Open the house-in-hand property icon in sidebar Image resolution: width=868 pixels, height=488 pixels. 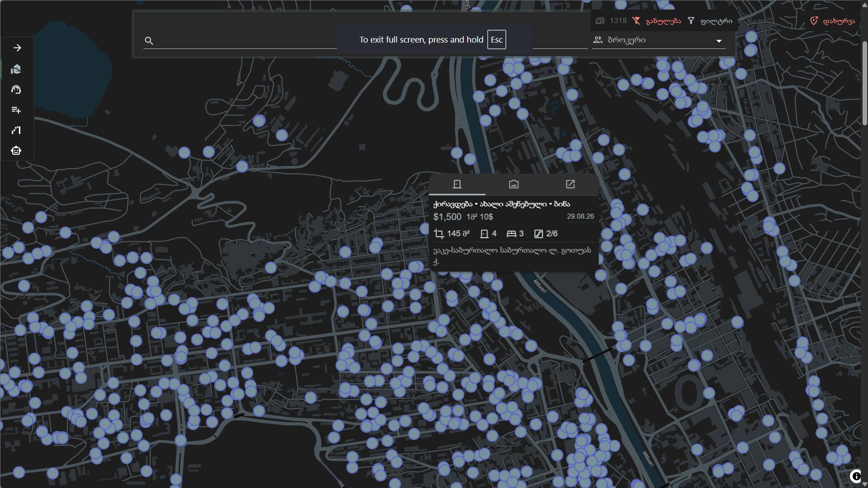click(16, 69)
